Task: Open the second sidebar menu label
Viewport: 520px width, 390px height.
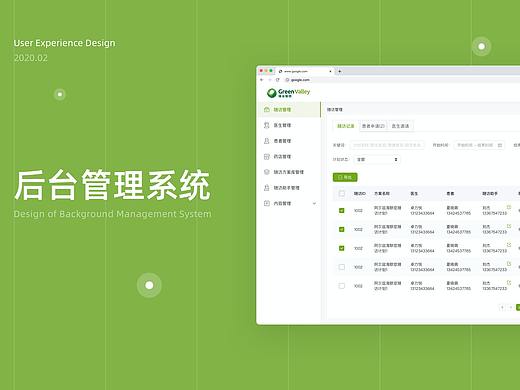Action: [282, 125]
